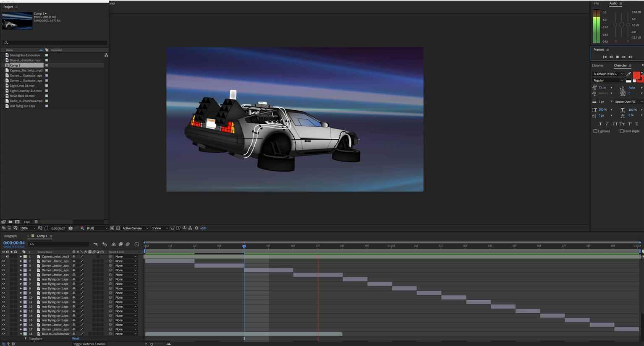Open the resolution (Full) dropdown
644x346 pixels.
[x=97, y=228]
